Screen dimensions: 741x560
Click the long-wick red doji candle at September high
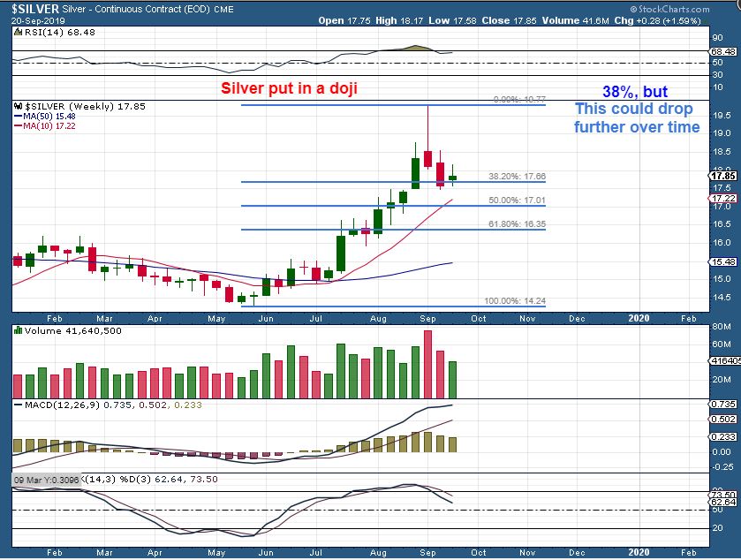click(427, 159)
